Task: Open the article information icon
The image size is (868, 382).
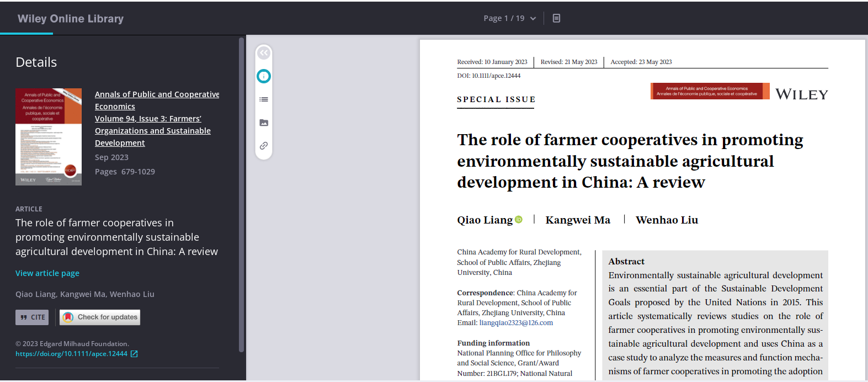Action: 264,76
